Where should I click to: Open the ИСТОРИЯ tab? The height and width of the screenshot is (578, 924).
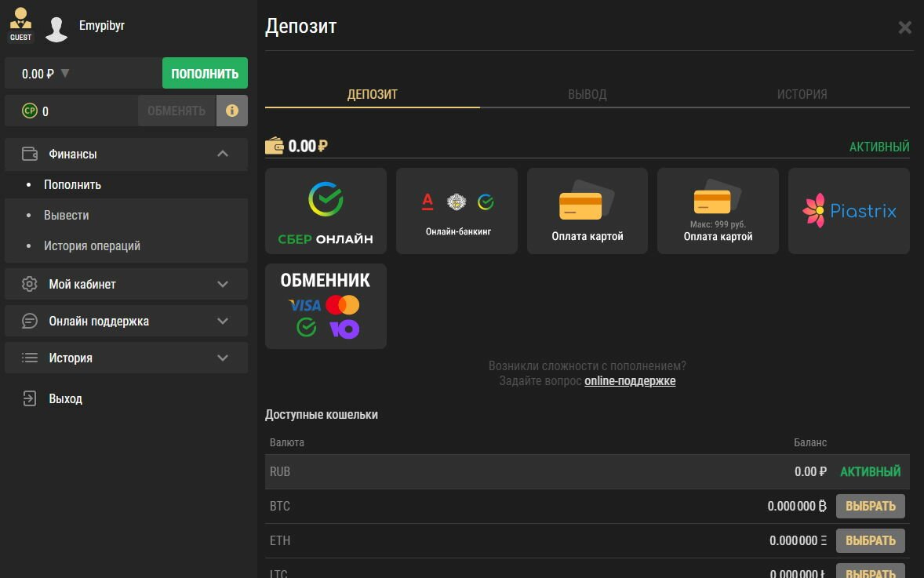tap(802, 93)
